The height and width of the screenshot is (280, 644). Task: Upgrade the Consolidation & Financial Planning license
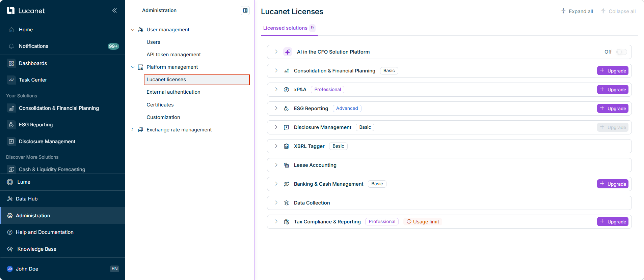[x=613, y=71]
